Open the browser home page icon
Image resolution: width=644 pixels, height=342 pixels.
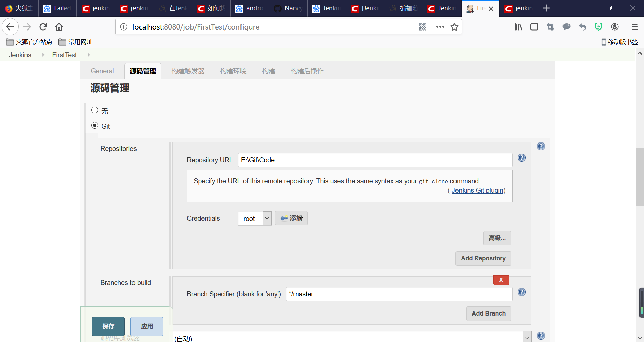click(59, 27)
